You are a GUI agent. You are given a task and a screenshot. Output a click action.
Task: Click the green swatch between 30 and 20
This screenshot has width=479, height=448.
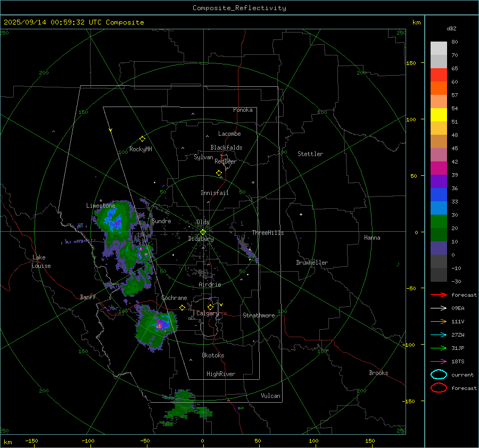[439, 221]
